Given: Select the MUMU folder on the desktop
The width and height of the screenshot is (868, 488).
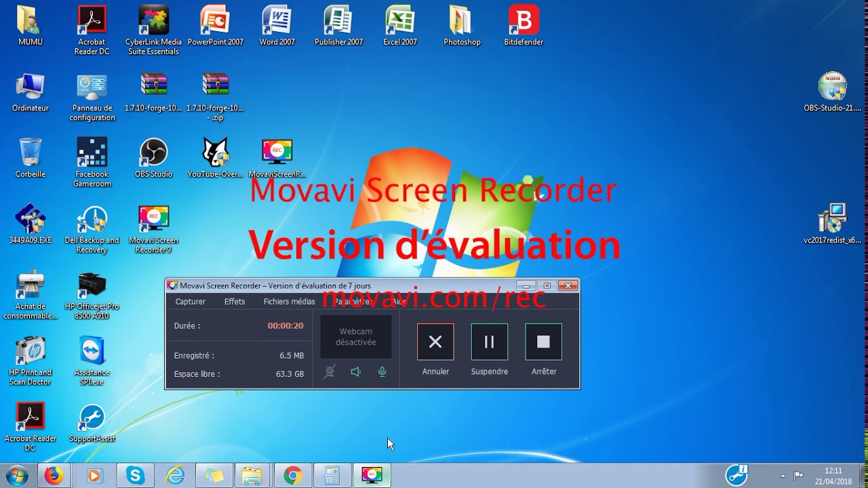Looking at the screenshot, I should 31,26.
